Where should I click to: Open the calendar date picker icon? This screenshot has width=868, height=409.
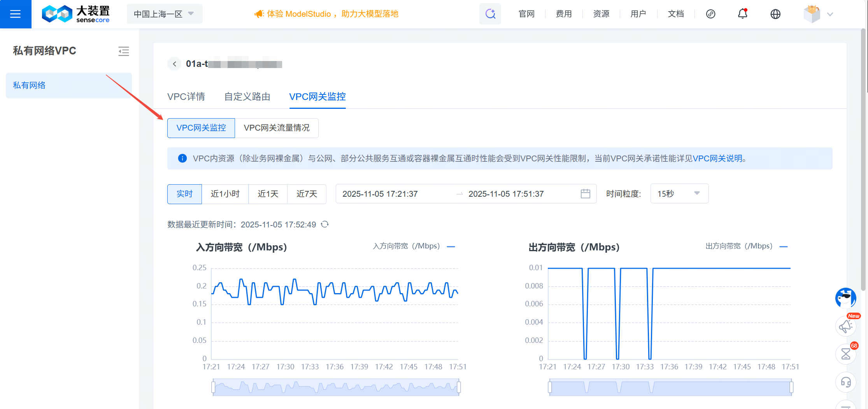pos(585,194)
